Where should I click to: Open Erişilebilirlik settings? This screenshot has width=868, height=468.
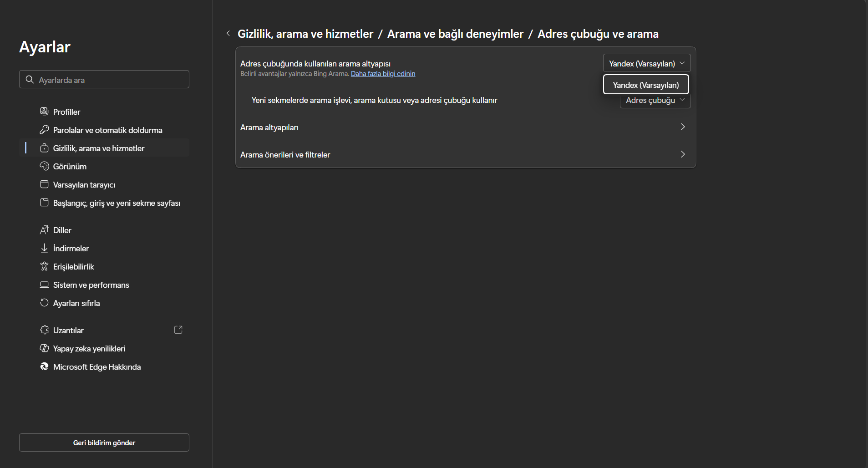pyautogui.click(x=104, y=266)
